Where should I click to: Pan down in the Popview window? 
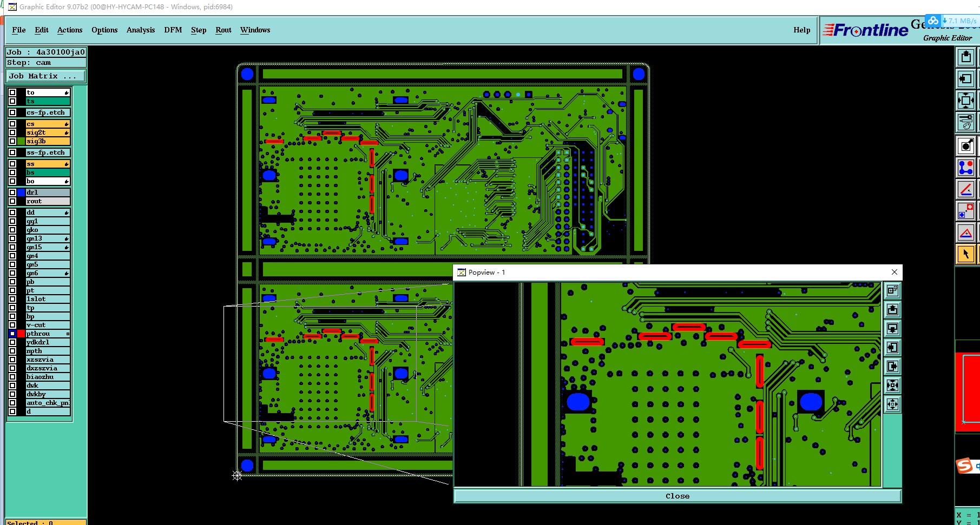tap(892, 328)
